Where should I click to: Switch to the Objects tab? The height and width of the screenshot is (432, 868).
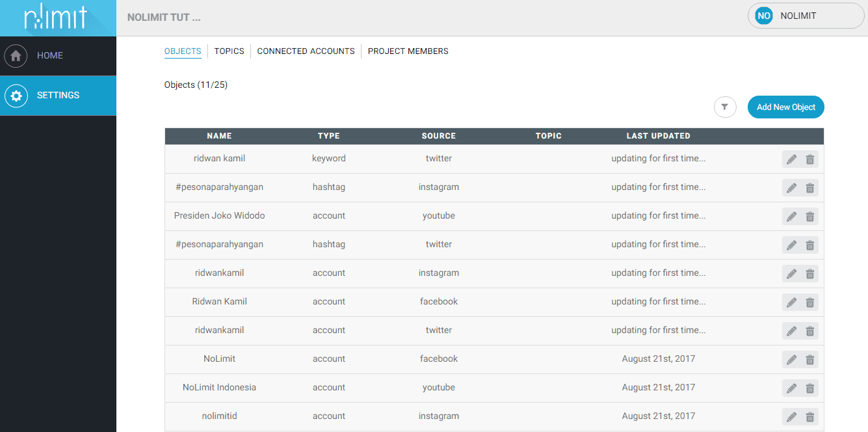pyautogui.click(x=183, y=51)
